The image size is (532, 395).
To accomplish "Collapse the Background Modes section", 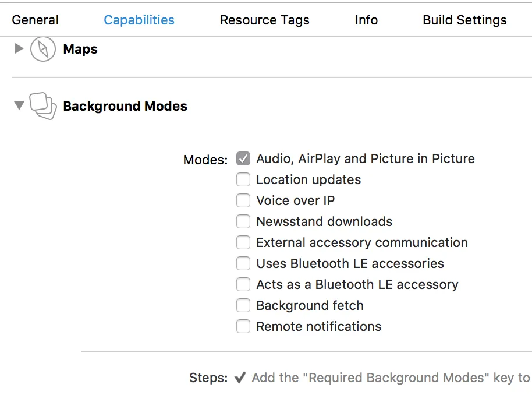I will 19,106.
